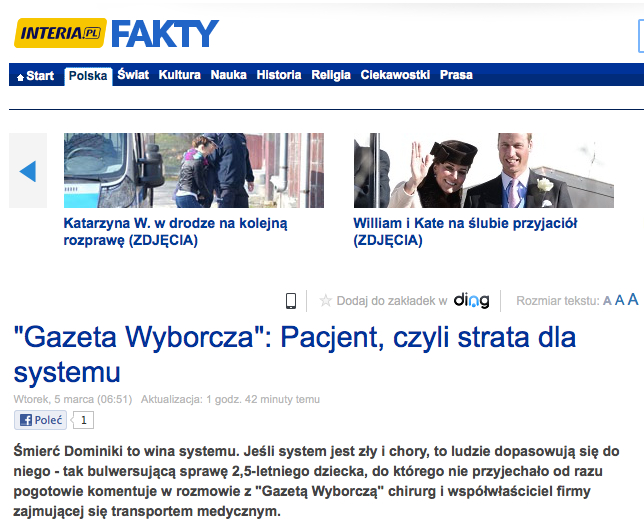
Task: Open William and Kate photo thumbnail
Action: (484, 170)
